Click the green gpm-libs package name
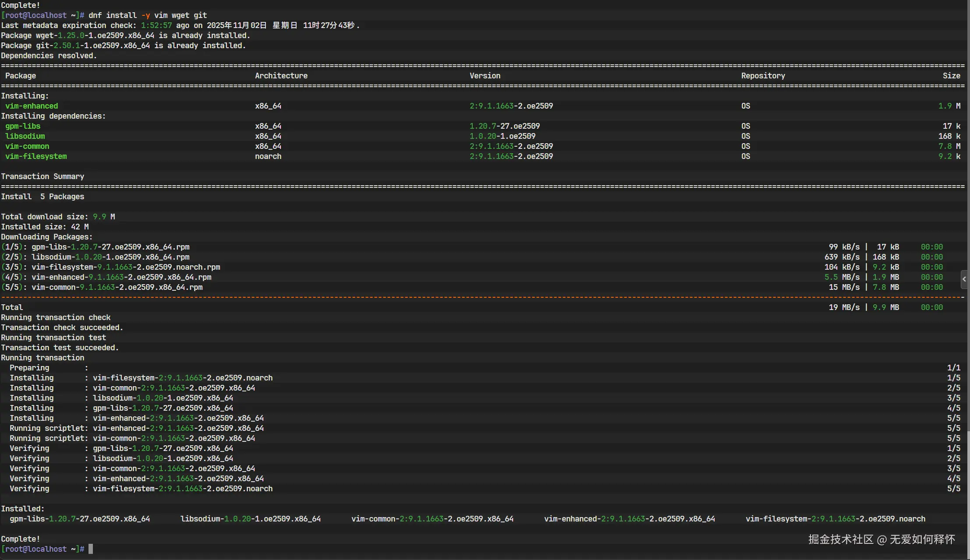This screenshot has width=970, height=560. coord(23,126)
